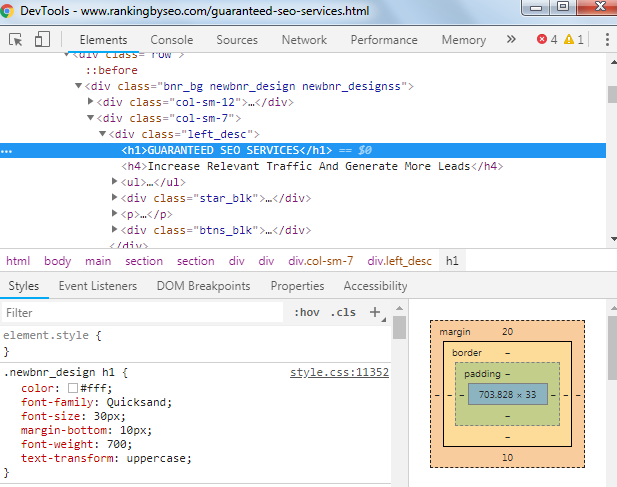The image size is (617, 487).
Task: Open the style.css:11352 source link
Action: (x=339, y=372)
